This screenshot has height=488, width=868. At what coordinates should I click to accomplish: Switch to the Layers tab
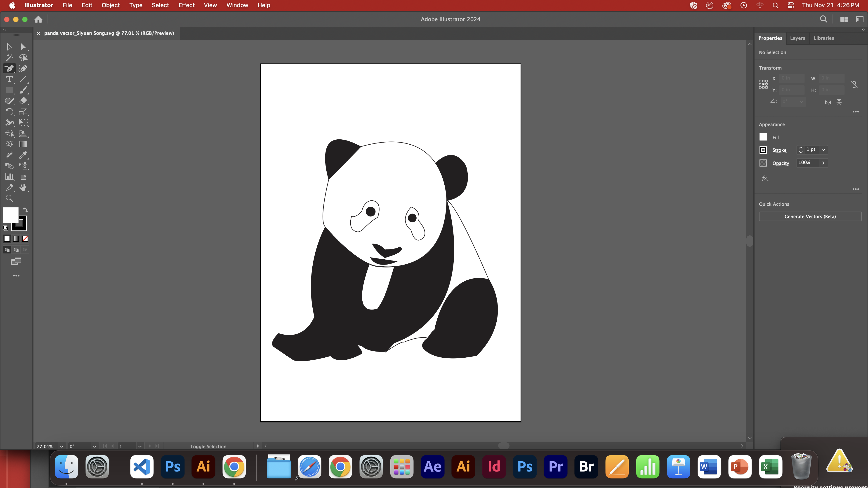(797, 38)
